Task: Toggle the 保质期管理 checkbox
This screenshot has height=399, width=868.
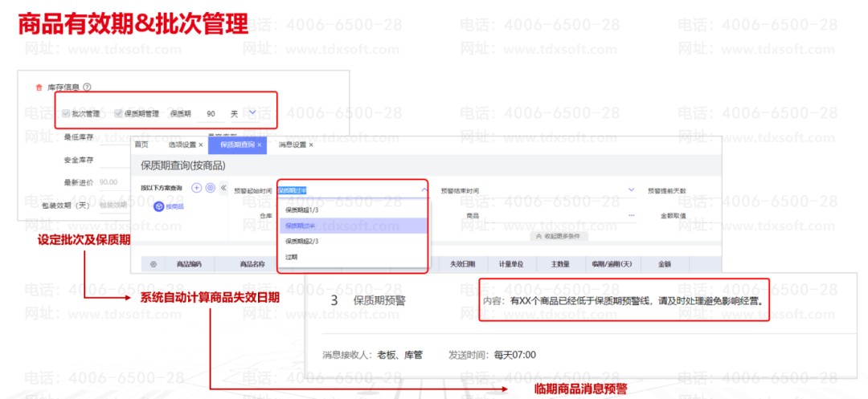Action: 118,113
